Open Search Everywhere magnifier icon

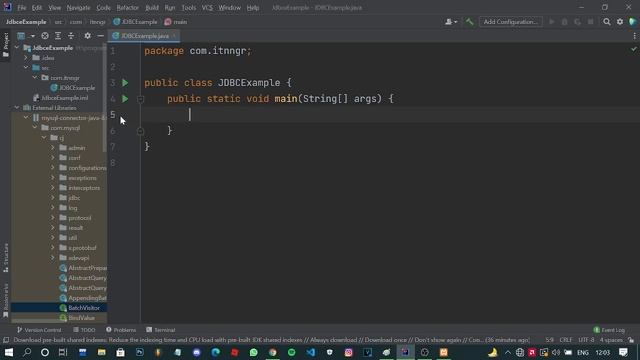click(x=607, y=22)
